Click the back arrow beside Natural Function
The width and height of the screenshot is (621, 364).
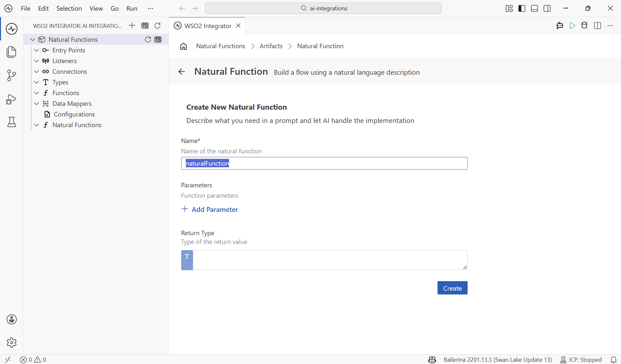(182, 72)
